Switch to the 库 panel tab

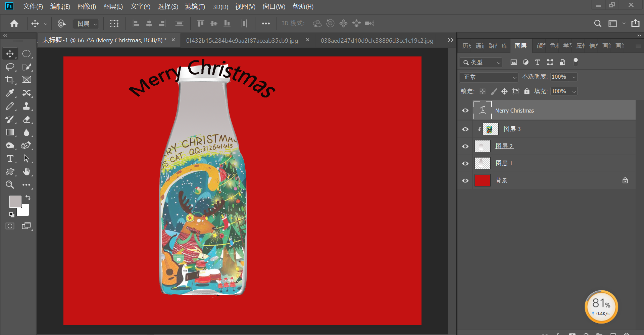click(504, 46)
